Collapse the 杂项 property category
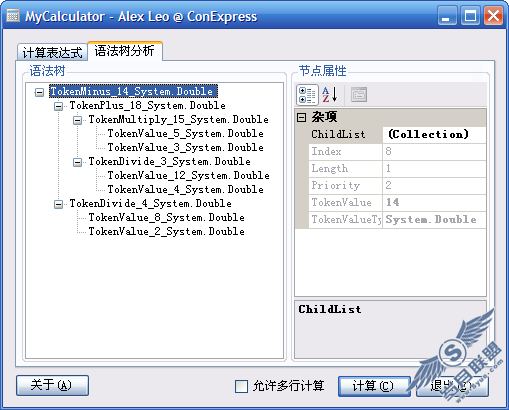 [301, 117]
